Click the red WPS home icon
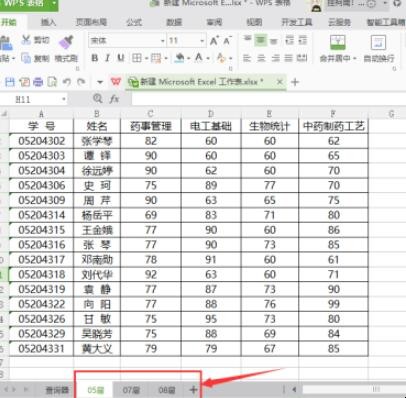The width and height of the screenshot is (406, 398). coord(116,81)
